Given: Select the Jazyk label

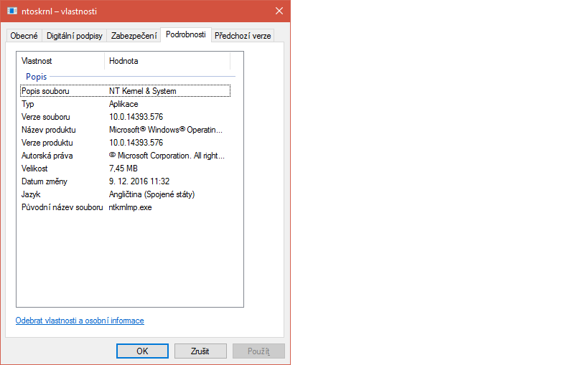Looking at the screenshot, I should 31,194.
